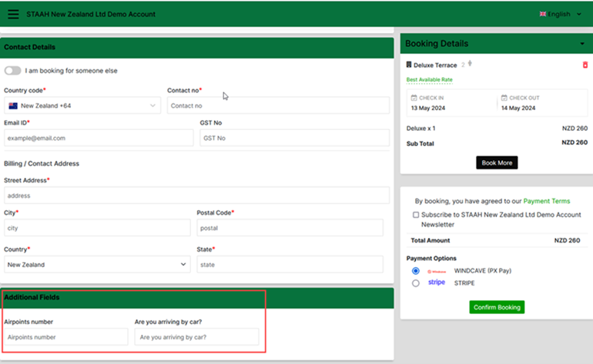Check the newsletter subscription checkbox
The image size is (593, 364).
pyautogui.click(x=416, y=215)
